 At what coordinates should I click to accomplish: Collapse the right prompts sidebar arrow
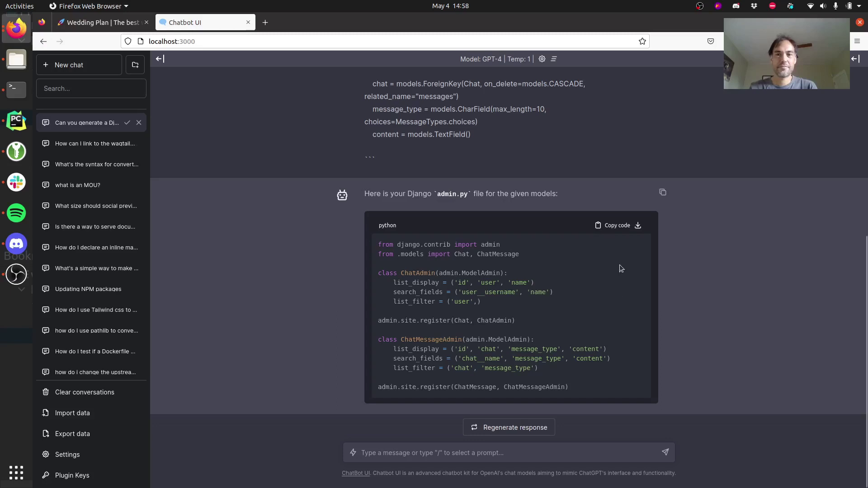pos(855,59)
